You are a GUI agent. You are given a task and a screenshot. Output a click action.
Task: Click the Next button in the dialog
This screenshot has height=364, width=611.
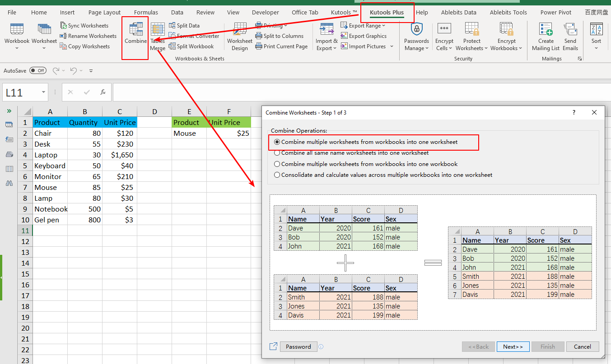pos(513,346)
